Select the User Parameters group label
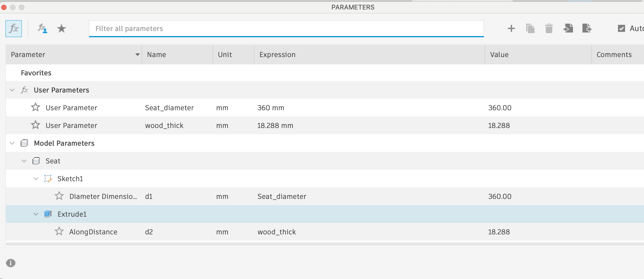Image resolution: width=644 pixels, height=279 pixels. (x=61, y=90)
